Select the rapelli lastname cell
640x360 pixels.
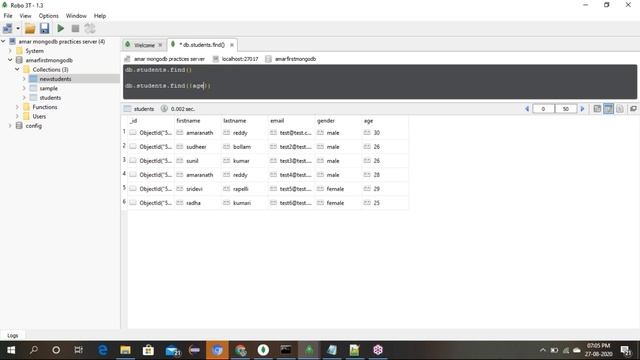pos(244,189)
